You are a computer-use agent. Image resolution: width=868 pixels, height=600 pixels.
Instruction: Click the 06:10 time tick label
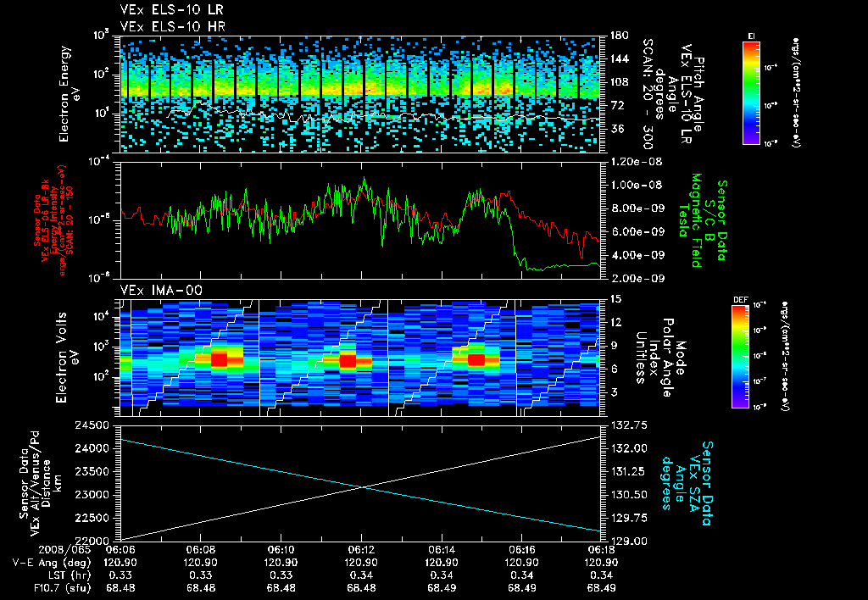click(281, 551)
